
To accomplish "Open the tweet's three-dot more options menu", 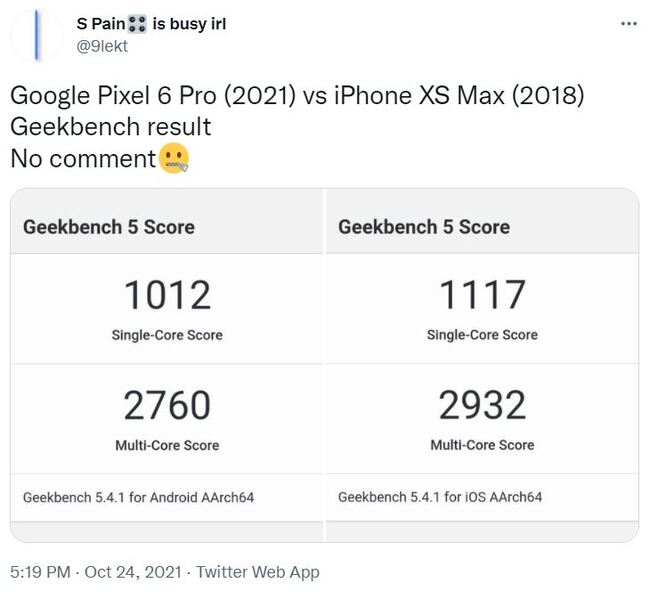I will [628, 24].
